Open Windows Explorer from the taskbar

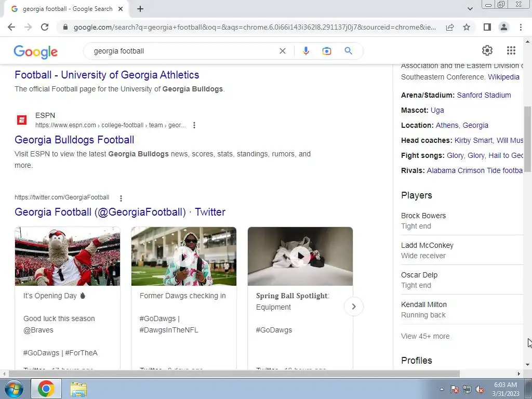[x=78, y=389]
